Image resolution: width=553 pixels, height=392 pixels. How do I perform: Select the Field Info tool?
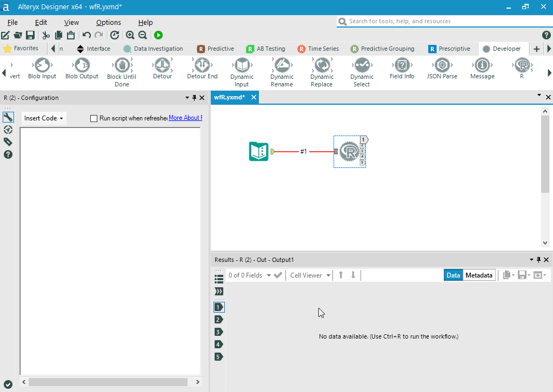402,69
